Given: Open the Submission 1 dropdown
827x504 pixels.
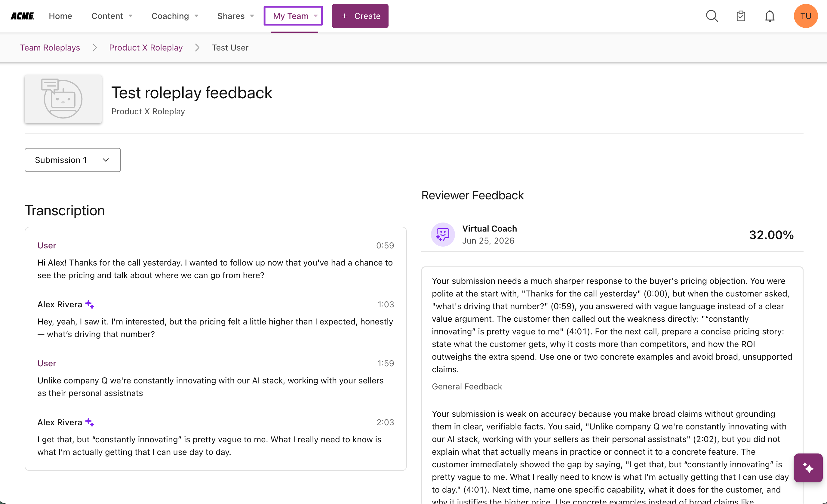Looking at the screenshot, I should point(72,160).
